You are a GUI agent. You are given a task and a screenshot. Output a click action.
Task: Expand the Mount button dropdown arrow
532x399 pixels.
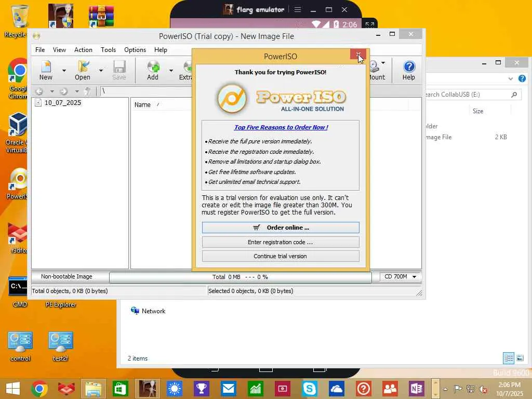[x=383, y=63]
